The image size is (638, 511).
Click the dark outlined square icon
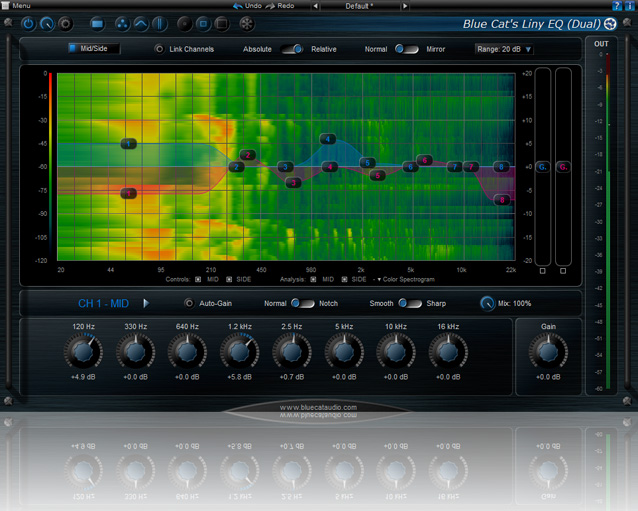[x=222, y=24]
